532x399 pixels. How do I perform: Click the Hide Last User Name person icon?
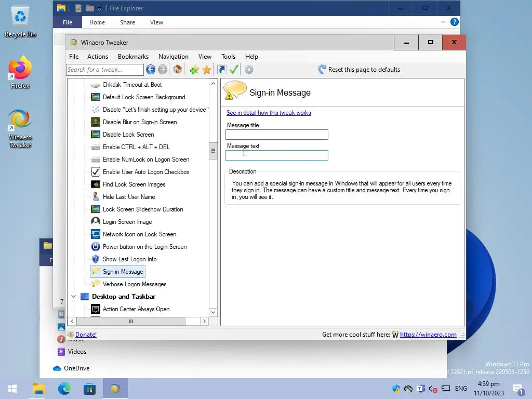tap(96, 197)
